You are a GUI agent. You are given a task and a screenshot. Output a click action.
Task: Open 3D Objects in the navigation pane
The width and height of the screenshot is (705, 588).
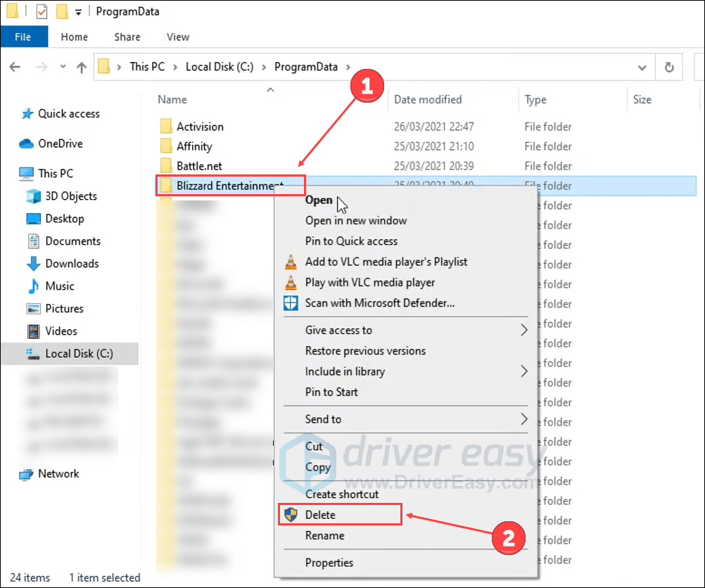tap(71, 196)
